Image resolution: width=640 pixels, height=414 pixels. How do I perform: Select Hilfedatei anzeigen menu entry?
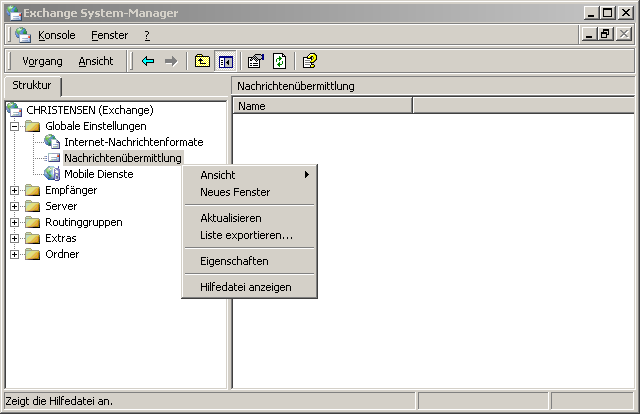tap(249, 287)
